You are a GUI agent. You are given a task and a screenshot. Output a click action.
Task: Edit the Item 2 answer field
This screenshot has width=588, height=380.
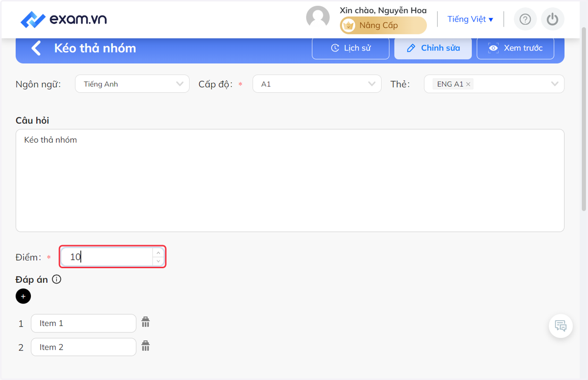coord(83,347)
